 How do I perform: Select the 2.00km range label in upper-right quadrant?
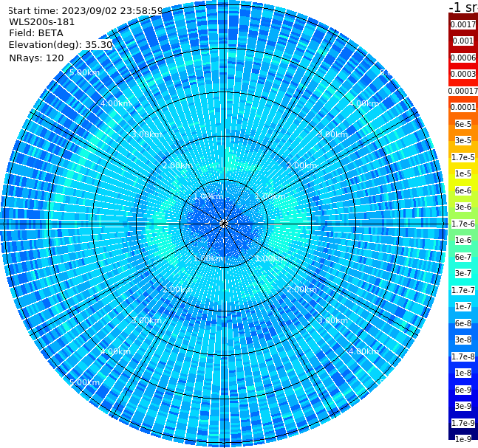(301, 165)
